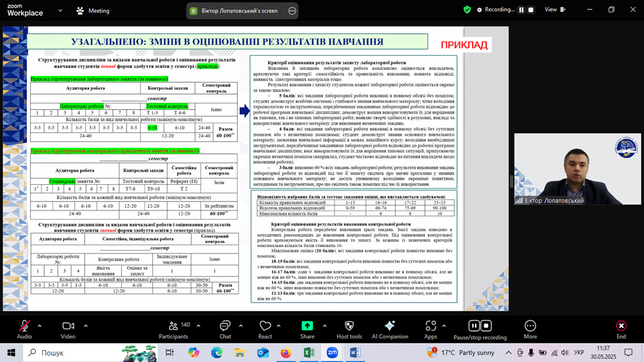Open the Zoom Apps icon
Screen dimensions: 644x362
[430, 326]
